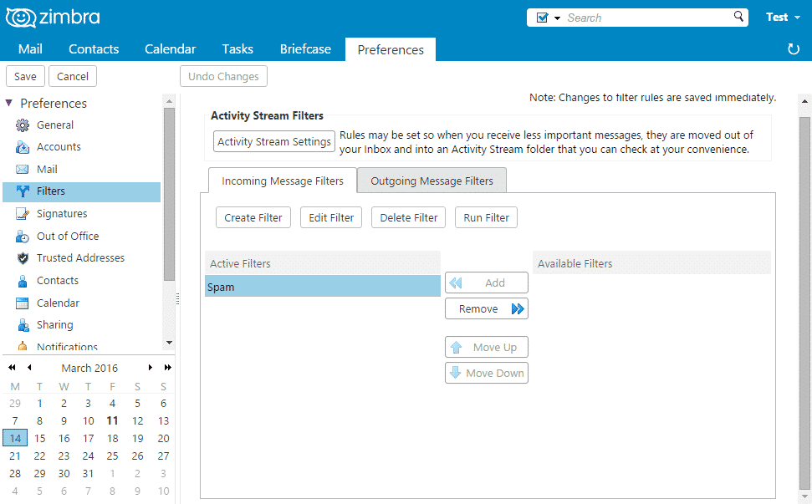Collapse the Preferences tree
This screenshot has height=504, width=812.
click(10, 103)
